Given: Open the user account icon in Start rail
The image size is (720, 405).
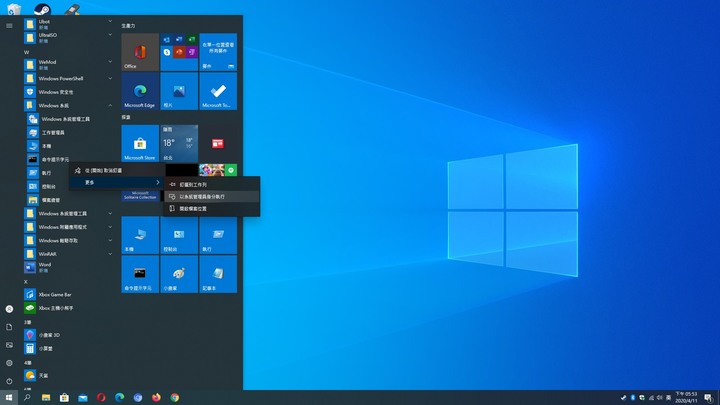Looking at the screenshot, I should pos(9,309).
